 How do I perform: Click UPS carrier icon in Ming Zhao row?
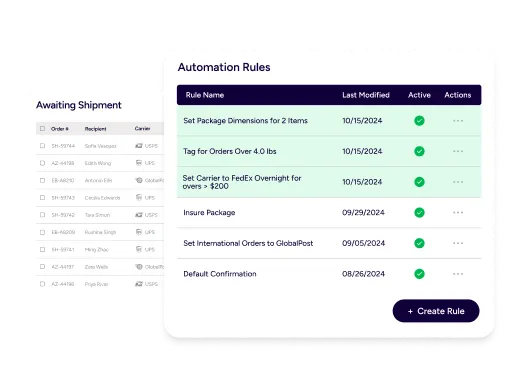click(139, 249)
